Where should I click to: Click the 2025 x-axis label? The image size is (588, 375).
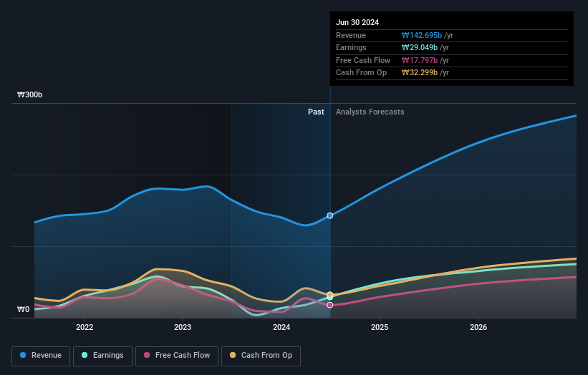click(x=380, y=327)
